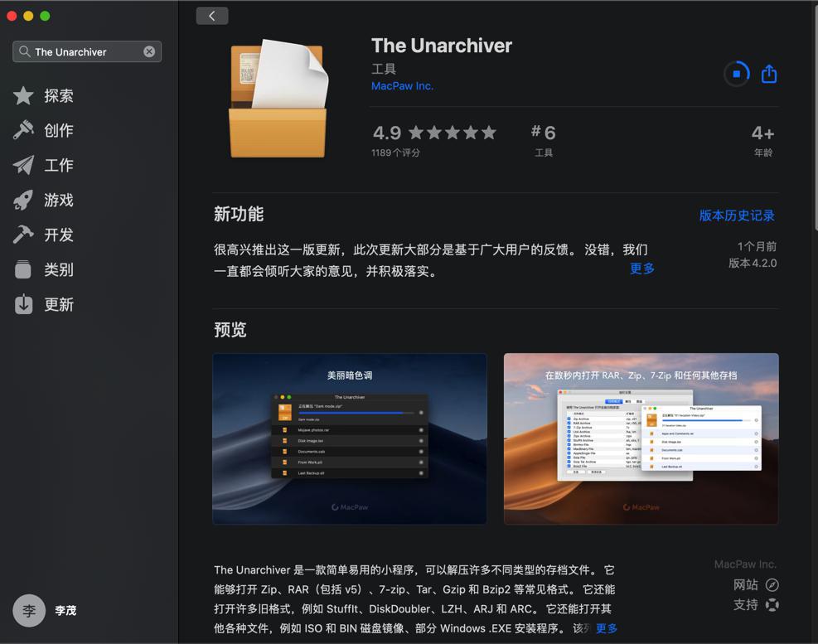Click the back arrow button
The image size is (818, 644).
click(x=212, y=16)
